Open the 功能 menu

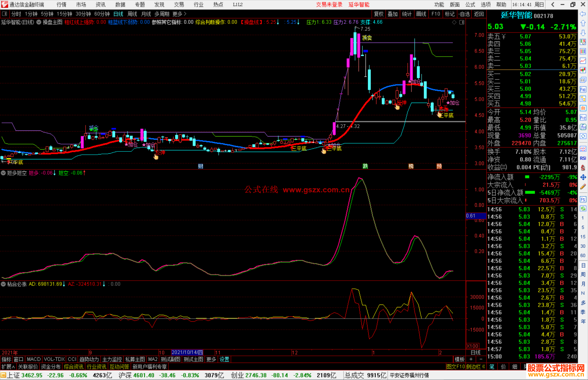click(x=439, y=5)
